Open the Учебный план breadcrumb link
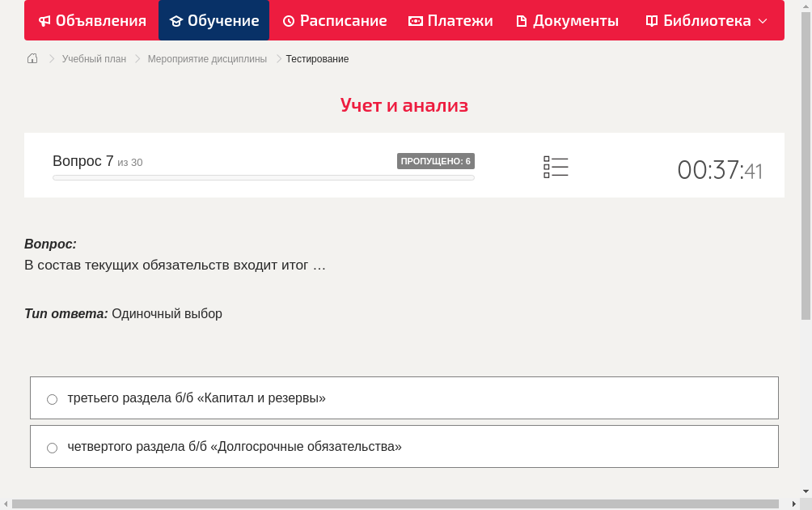Viewport: 812px width, 510px height. 93,58
